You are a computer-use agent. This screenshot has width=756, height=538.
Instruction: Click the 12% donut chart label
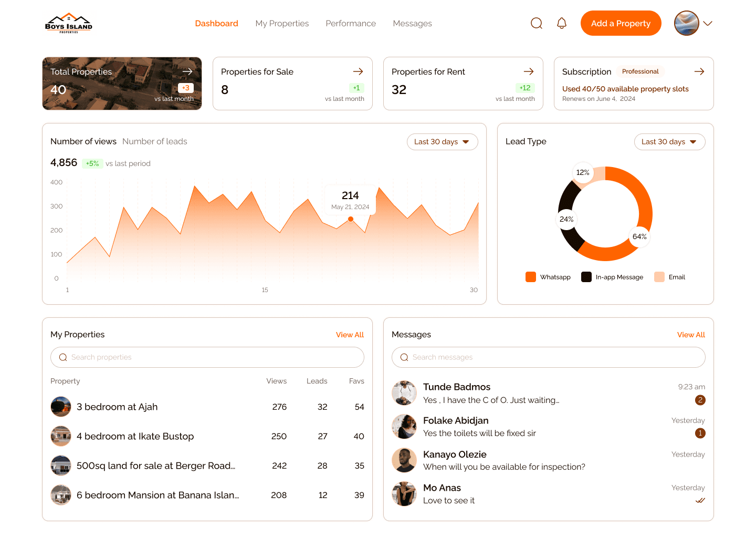pyautogui.click(x=583, y=172)
